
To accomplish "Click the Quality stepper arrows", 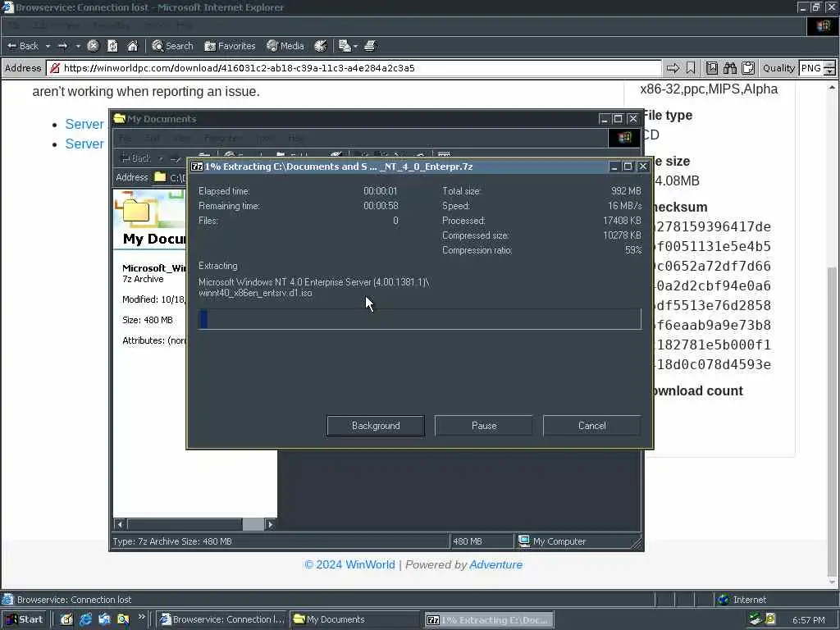I will tap(829, 68).
